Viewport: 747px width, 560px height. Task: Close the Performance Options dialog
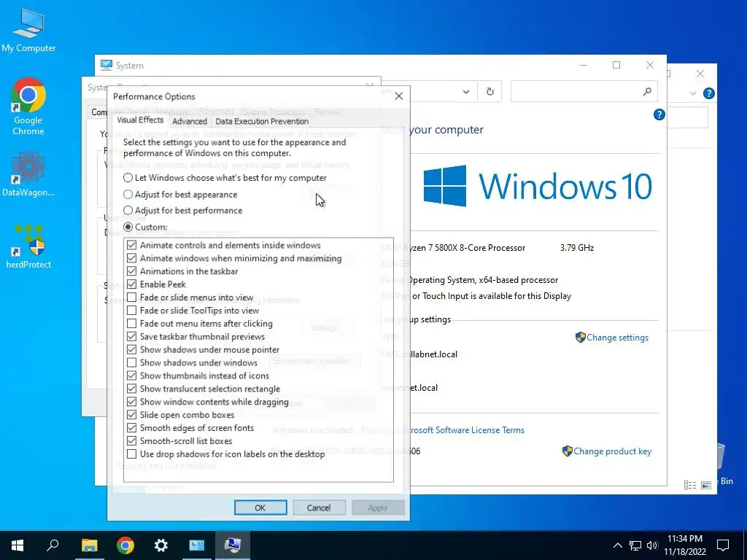[x=399, y=96]
